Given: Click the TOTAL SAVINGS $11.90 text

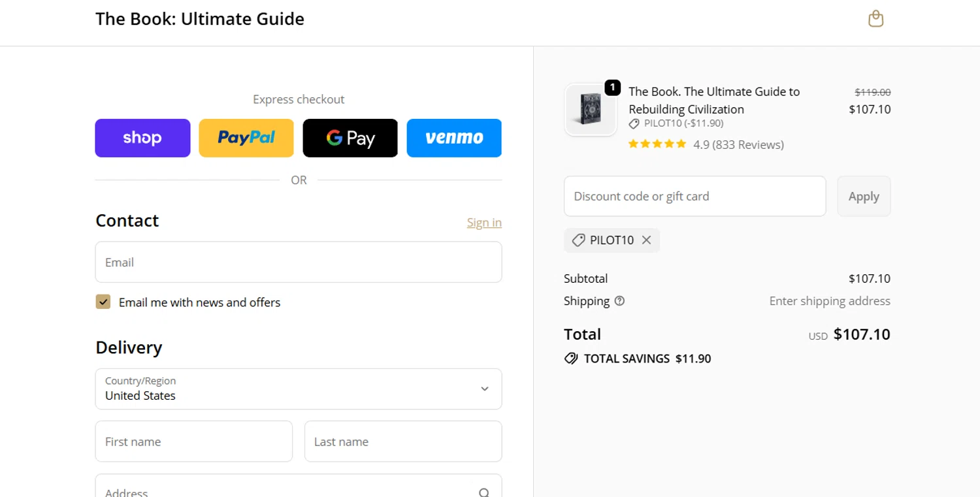Looking at the screenshot, I should coord(647,359).
